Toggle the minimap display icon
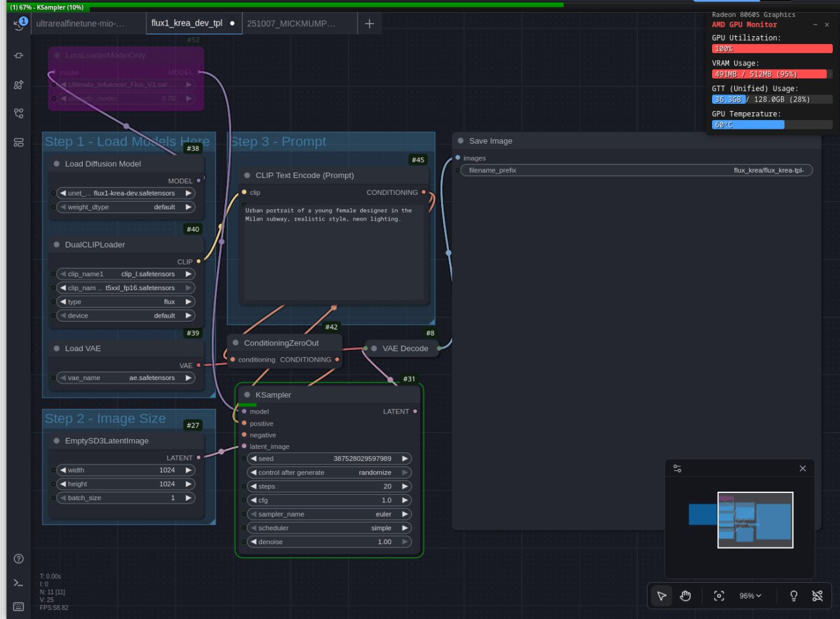This screenshot has height=619, width=840. (677, 468)
